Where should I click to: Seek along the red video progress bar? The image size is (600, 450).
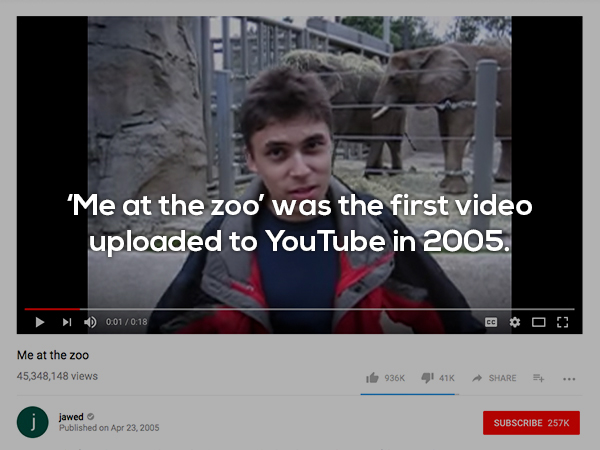[x=299, y=309]
